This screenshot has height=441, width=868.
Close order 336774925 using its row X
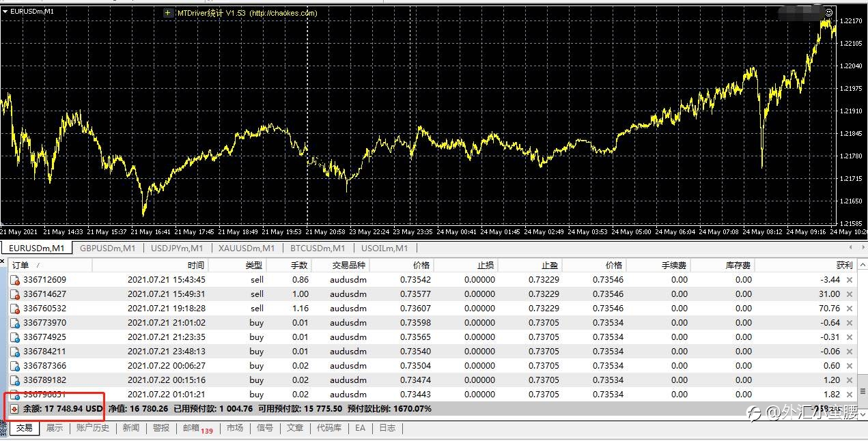tap(850, 337)
